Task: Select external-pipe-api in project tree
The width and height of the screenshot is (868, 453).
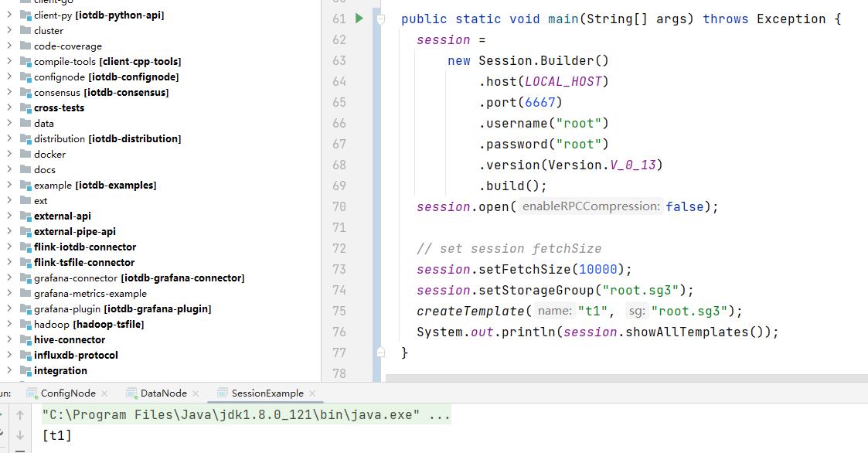Action: click(75, 231)
